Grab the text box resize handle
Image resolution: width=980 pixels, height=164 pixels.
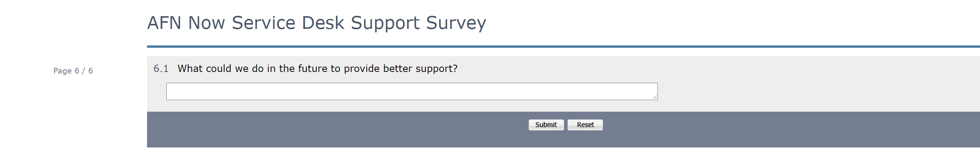(654, 97)
